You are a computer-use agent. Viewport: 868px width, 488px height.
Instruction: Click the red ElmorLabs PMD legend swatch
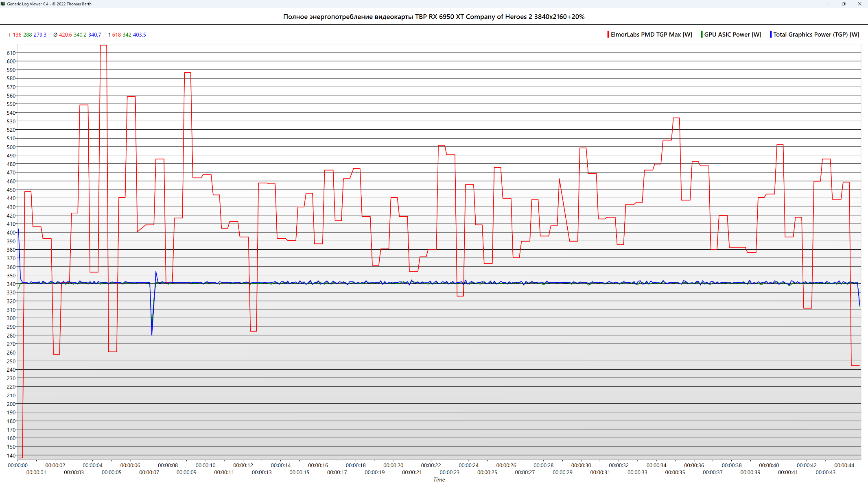pos(608,35)
